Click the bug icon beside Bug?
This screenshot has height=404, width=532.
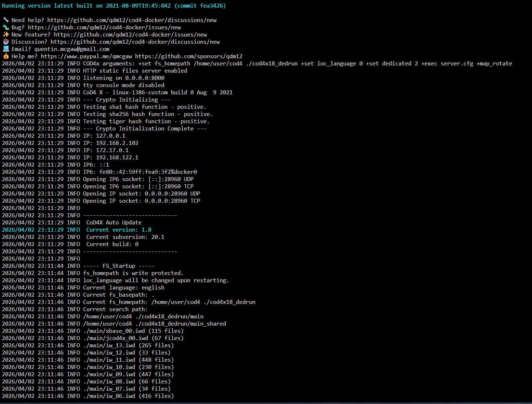6,27
